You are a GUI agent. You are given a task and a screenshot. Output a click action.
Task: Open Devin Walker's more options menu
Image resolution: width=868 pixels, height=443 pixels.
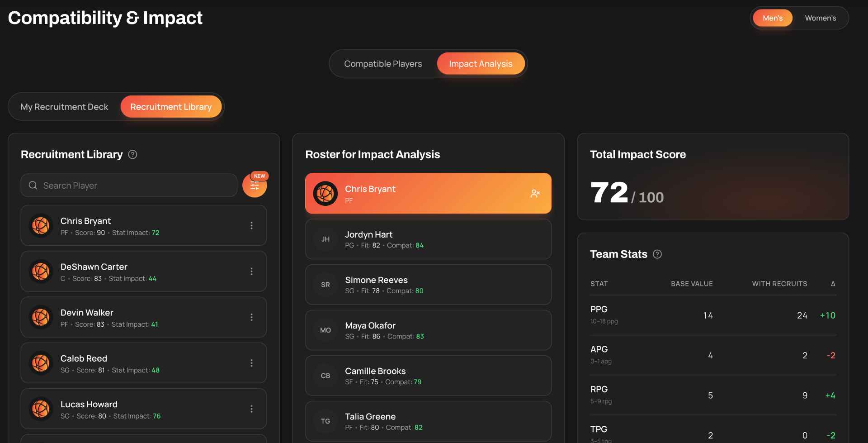pos(252,317)
